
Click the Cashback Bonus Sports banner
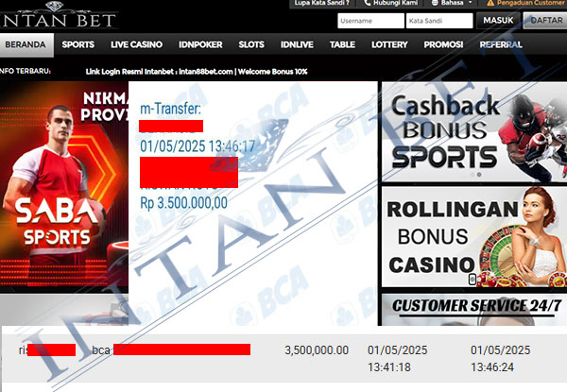click(x=474, y=132)
